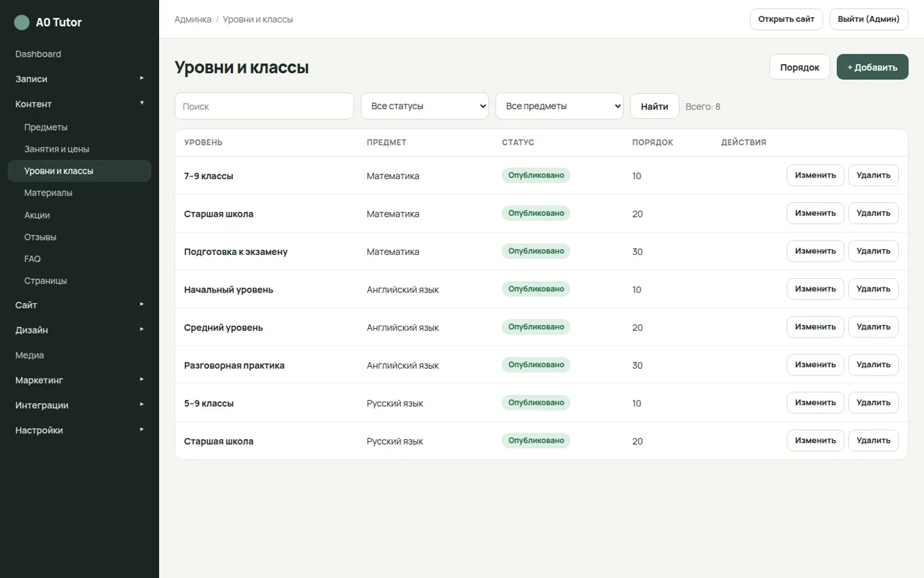Click Опубликовано badge in 7–9 классы row
The width and height of the screenshot is (924, 578).
(536, 176)
